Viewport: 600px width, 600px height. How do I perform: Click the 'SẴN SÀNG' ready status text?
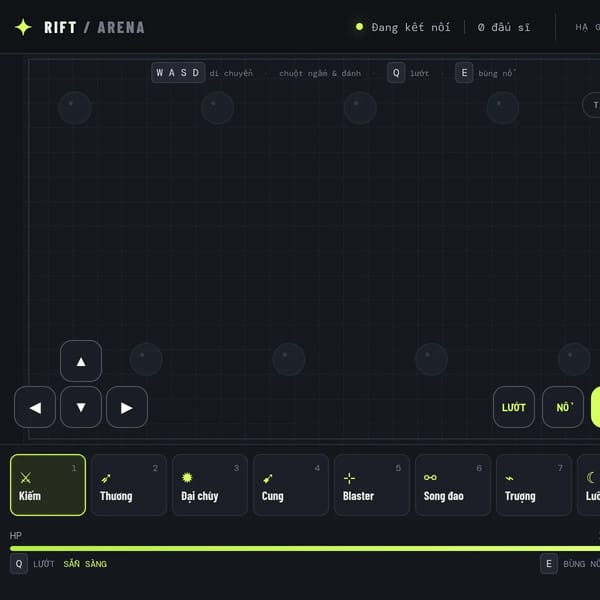[85, 564]
